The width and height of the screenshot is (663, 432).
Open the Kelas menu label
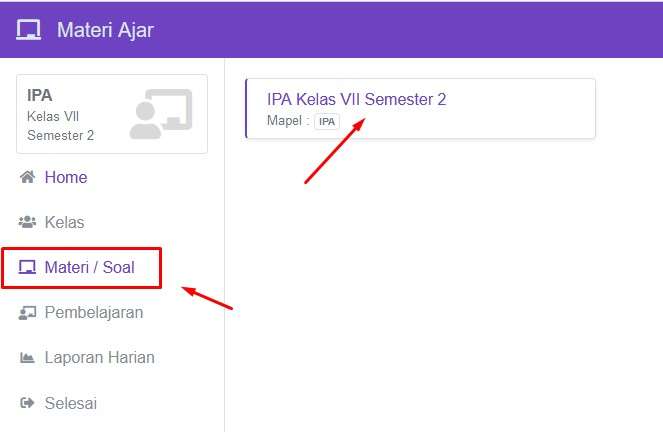click(x=65, y=222)
